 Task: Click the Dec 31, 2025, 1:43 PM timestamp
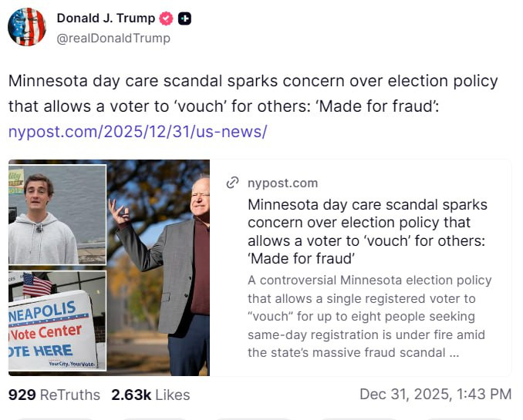tap(435, 395)
